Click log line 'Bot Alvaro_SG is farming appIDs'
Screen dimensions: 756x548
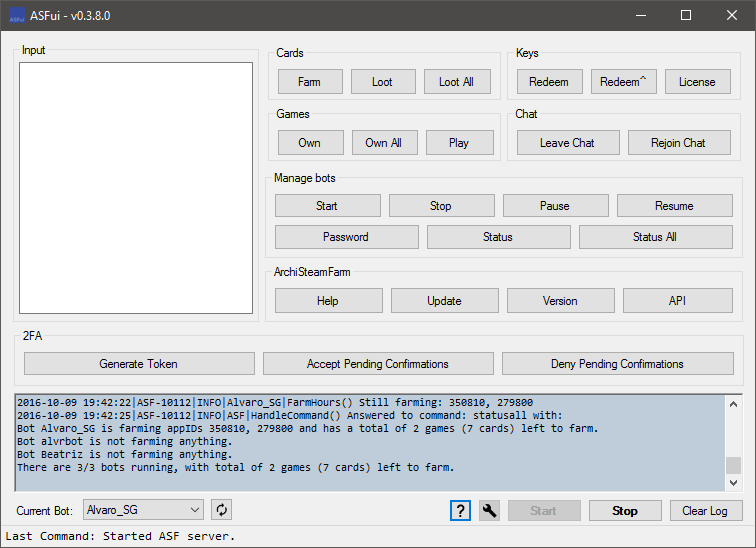click(x=308, y=428)
